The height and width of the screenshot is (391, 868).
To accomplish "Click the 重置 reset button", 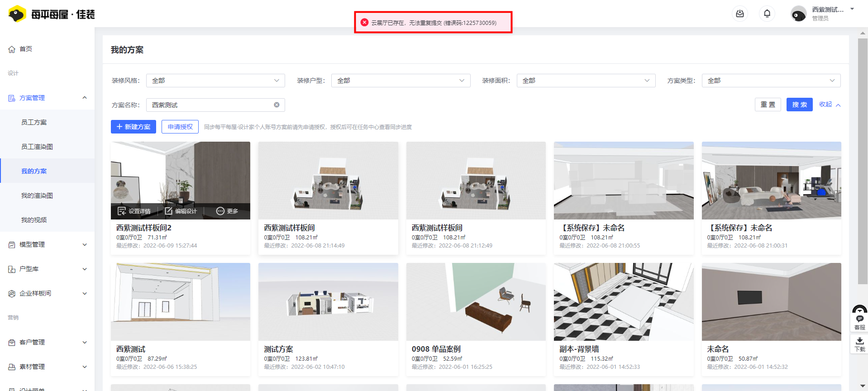I will click(768, 105).
